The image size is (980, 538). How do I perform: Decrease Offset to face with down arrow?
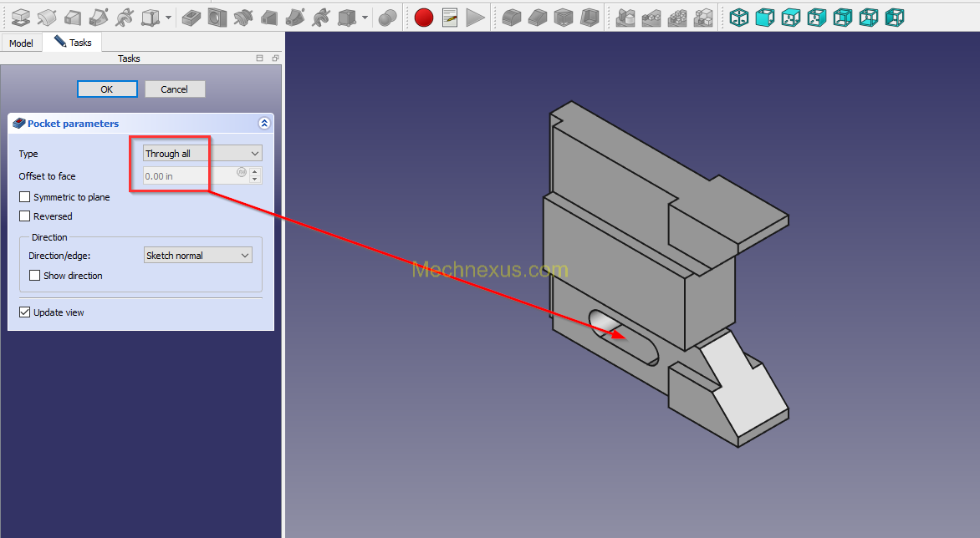pyautogui.click(x=255, y=180)
